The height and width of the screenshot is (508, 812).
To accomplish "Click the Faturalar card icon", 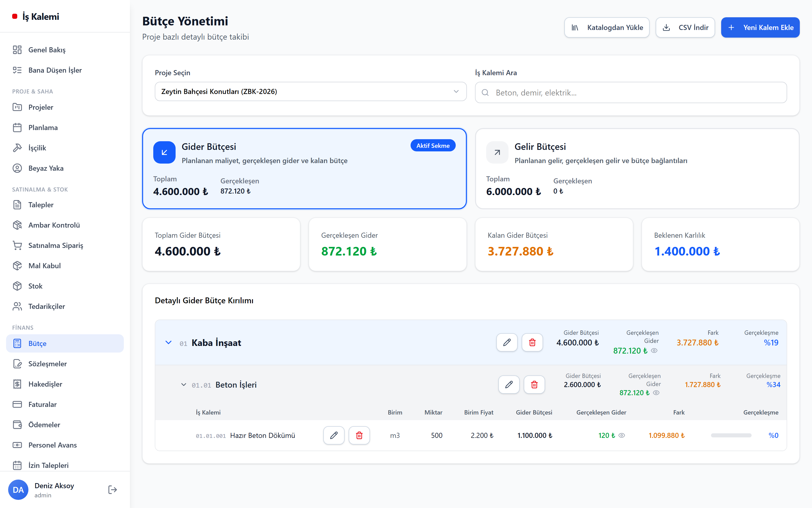I will pos(17,405).
